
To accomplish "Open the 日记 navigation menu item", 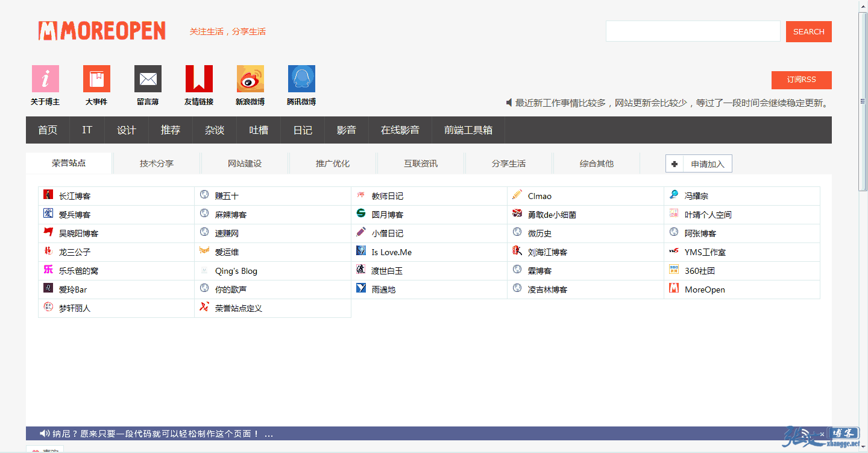I will (x=303, y=130).
